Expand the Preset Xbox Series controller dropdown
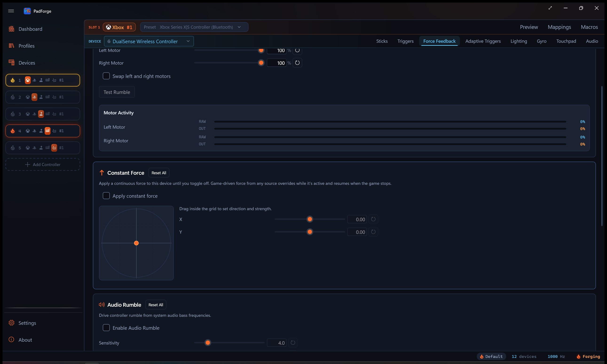 coord(194,27)
